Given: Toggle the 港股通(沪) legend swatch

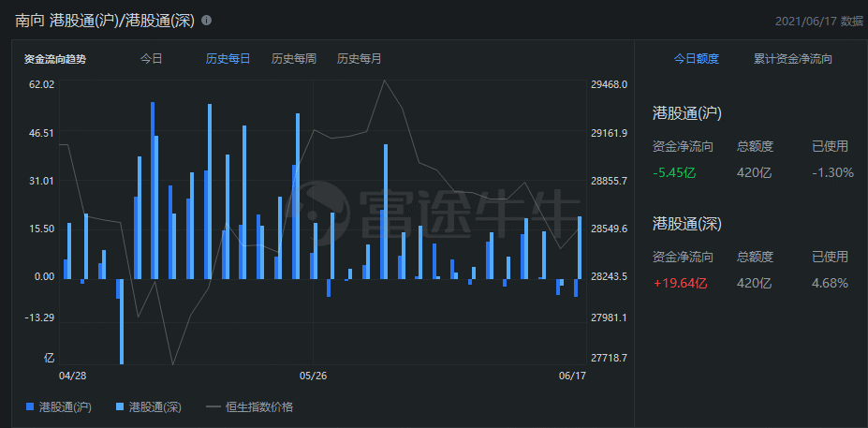Looking at the screenshot, I should click(x=30, y=407).
